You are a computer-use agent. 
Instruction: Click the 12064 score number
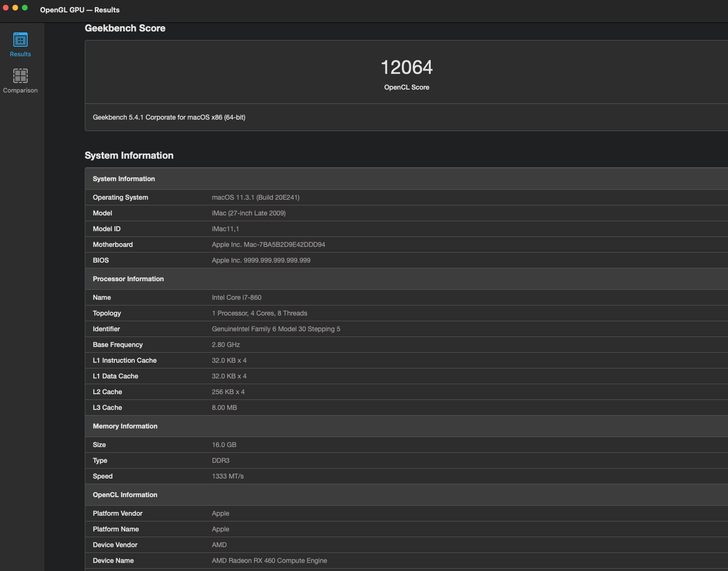pos(406,67)
